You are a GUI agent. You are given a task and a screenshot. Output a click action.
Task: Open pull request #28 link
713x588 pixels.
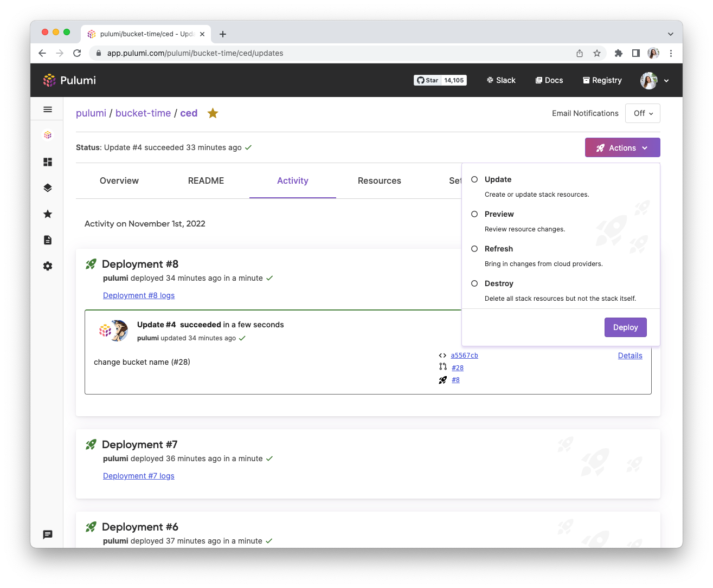458,368
